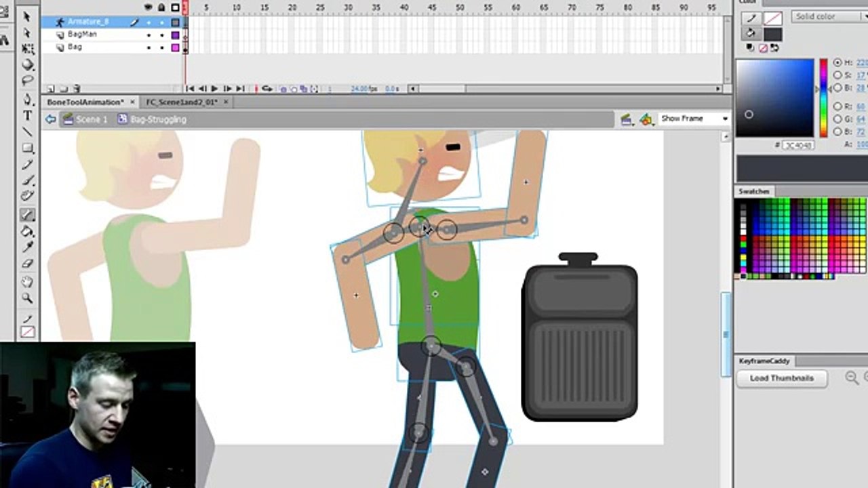Click the New Folder icon in timeline
This screenshot has width=868, height=488.
coord(63,89)
